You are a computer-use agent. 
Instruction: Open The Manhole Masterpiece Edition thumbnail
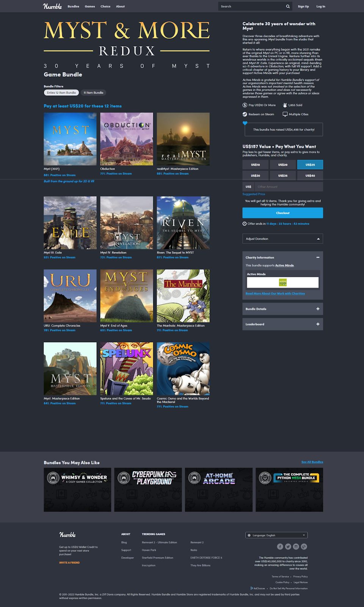pos(183,296)
